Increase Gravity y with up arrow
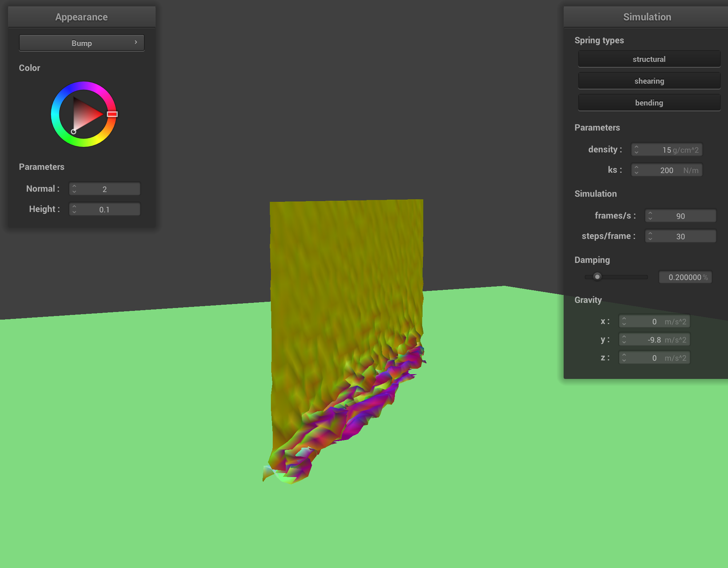The image size is (728, 568). point(624,337)
